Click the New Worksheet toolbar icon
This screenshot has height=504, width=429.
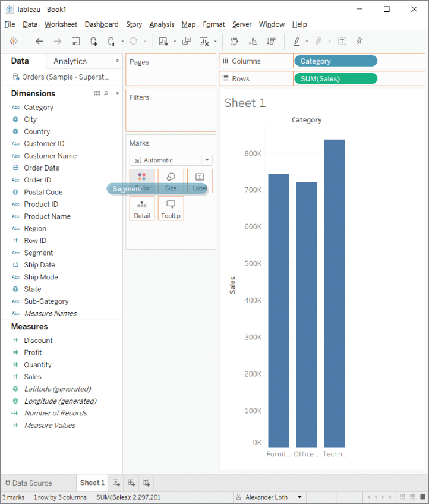(x=163, y=41)
